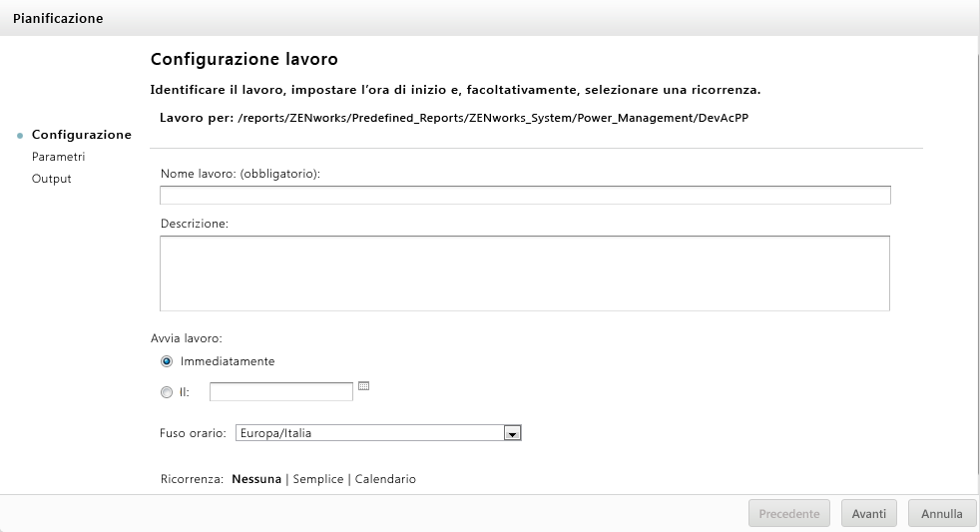980x532 pixels.
Task: Select the Immediatamente radio button
Action: pos(167,361)
